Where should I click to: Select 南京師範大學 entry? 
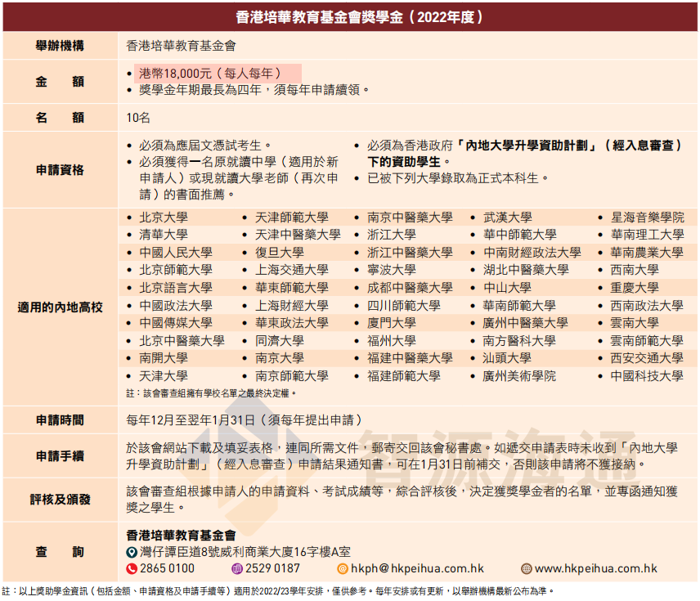pyautogui.click(x=292, y=376)
